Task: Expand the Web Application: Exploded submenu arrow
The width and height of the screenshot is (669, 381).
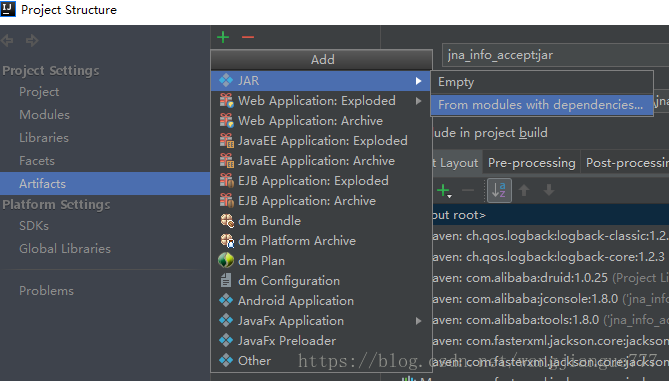Action: click(x=419, y=101)
